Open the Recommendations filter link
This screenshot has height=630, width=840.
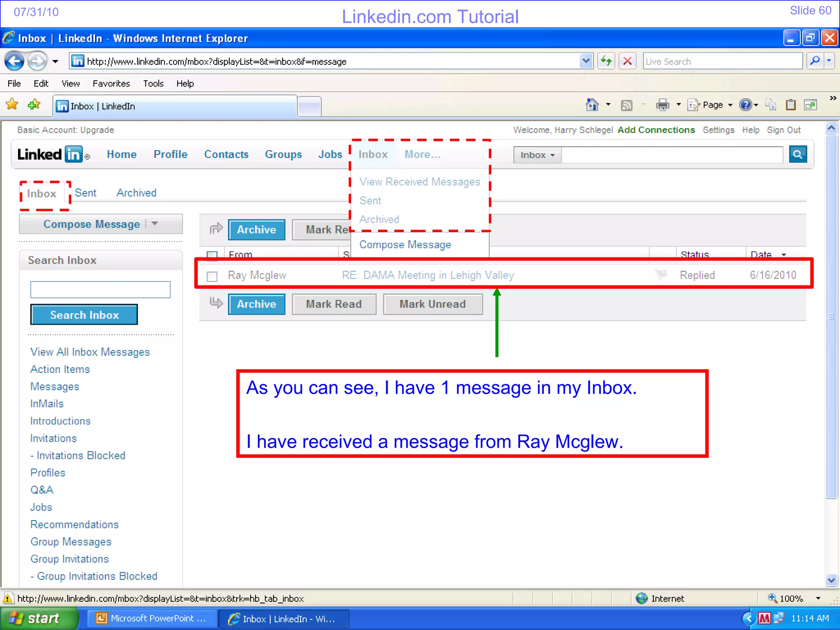point(74,524)
